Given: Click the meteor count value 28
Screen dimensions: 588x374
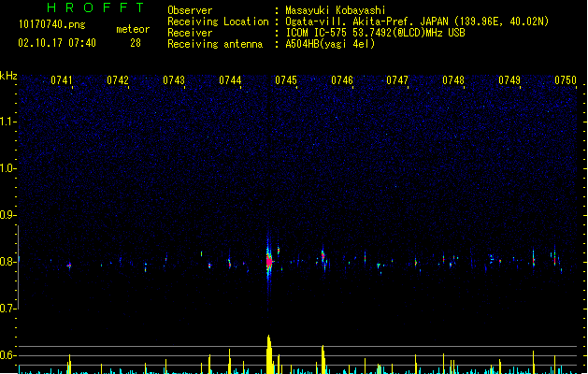Looking at the screenshot, I should (136, 43).
